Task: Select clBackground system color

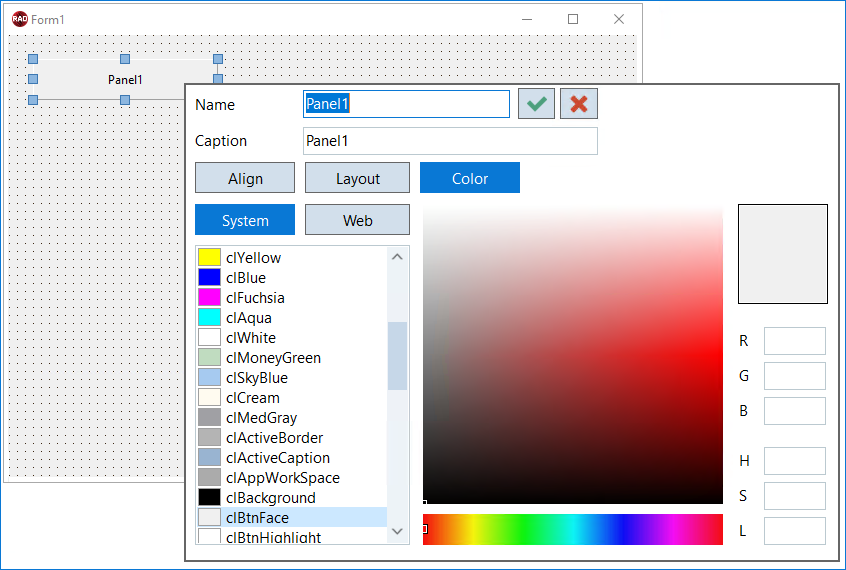Action: [x=292, y=497]
